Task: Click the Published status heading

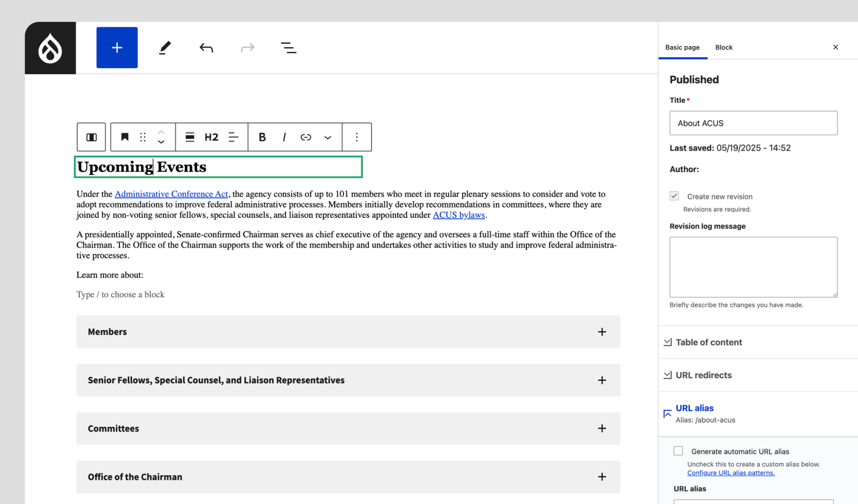Action: tap(694, 80)
